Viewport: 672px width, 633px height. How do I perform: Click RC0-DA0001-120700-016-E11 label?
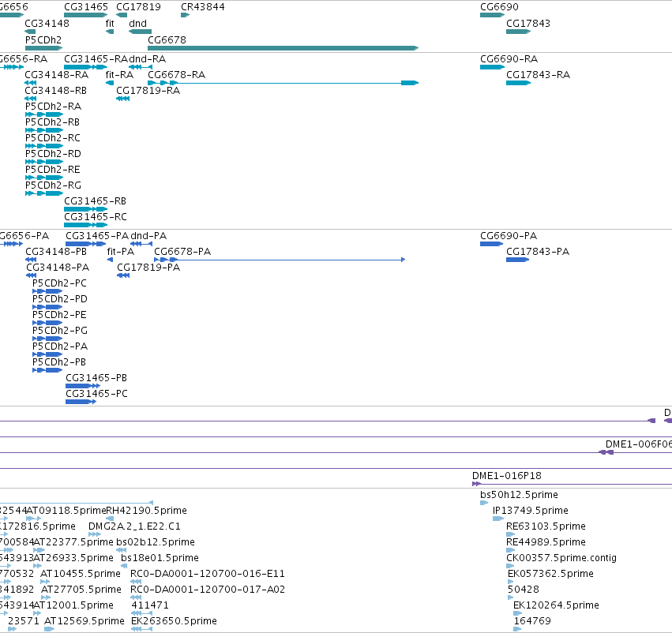coord(208,574)
